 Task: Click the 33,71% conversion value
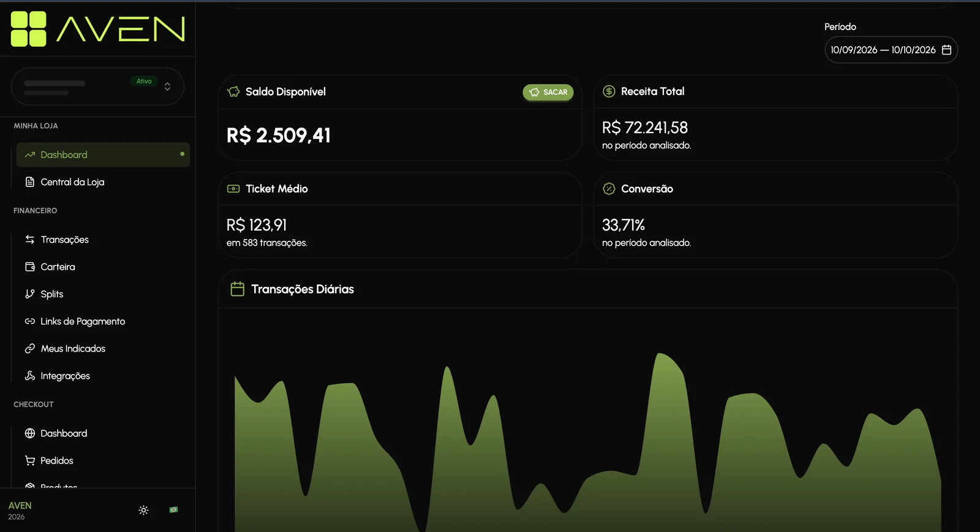click(x=624, y=225)
